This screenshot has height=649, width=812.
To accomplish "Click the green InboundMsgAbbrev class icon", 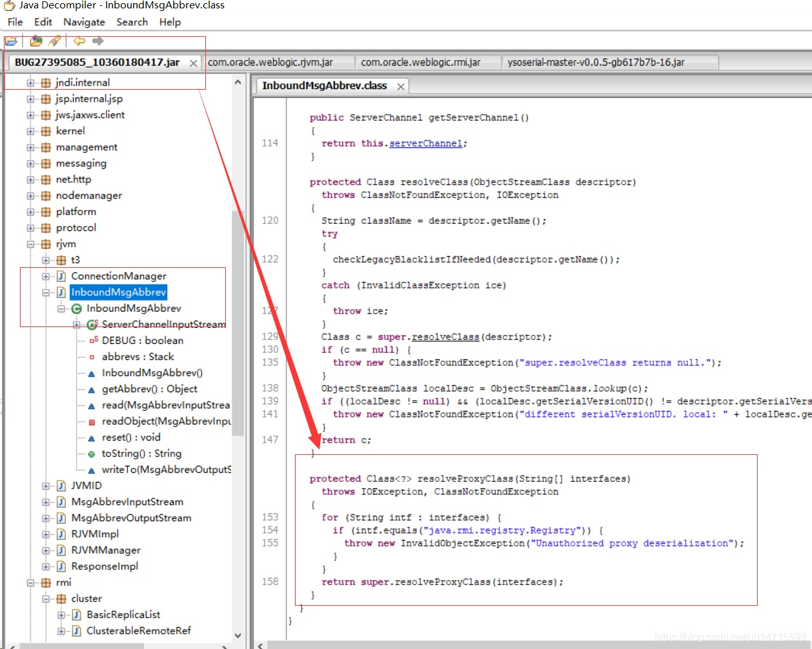I will point(77,308).
